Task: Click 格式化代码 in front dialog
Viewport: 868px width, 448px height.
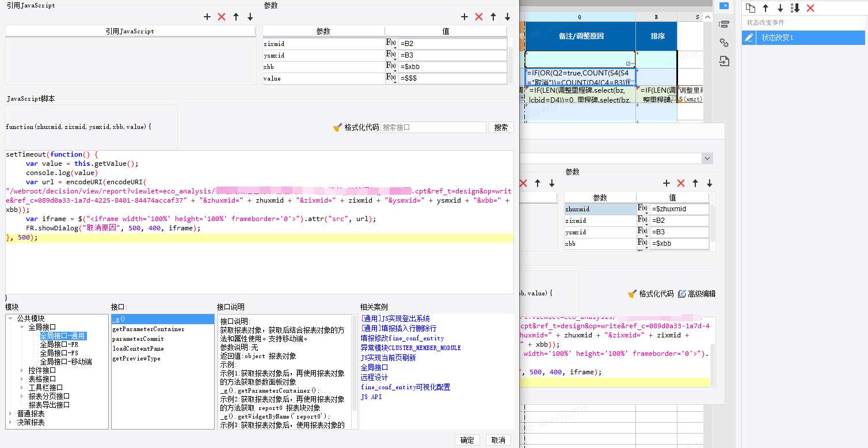Action: [x=356, y=127]
